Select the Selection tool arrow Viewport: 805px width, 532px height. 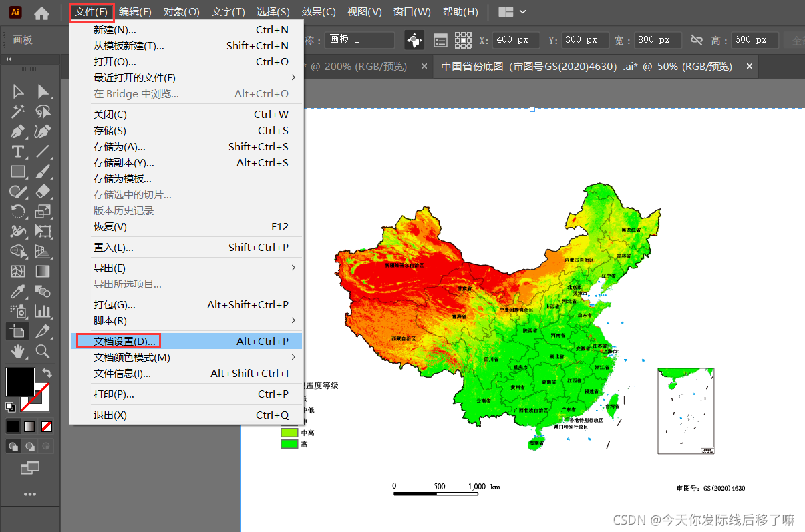(x=18, y=91)
